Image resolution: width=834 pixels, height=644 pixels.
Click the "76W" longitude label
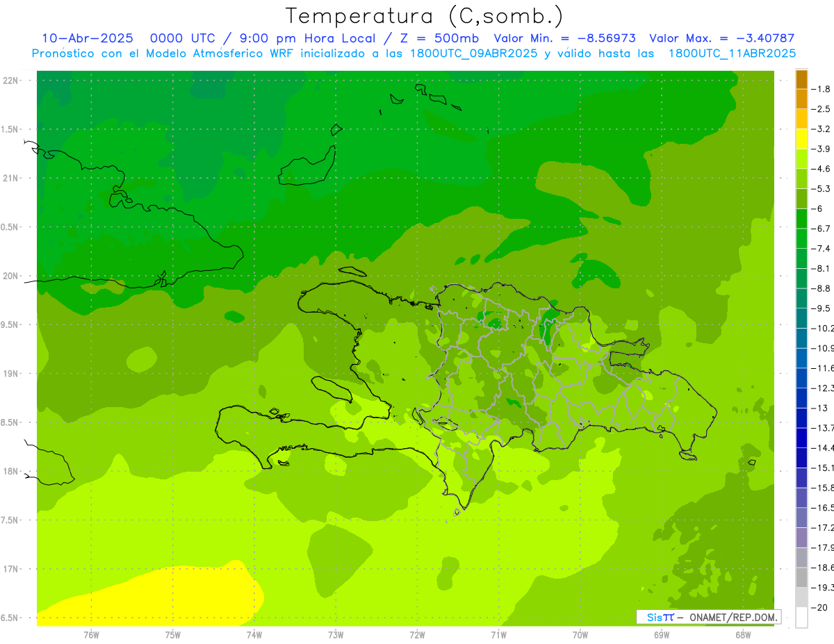point(91,634)
